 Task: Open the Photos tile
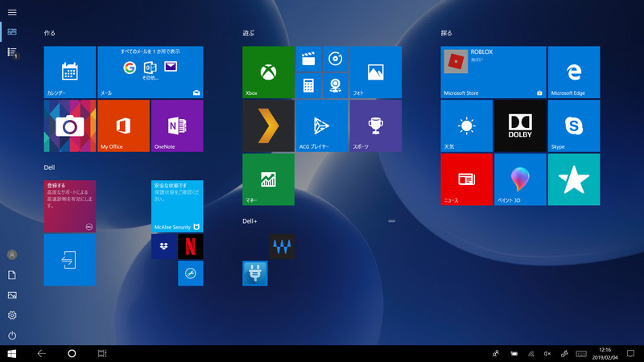coord(376,72)
